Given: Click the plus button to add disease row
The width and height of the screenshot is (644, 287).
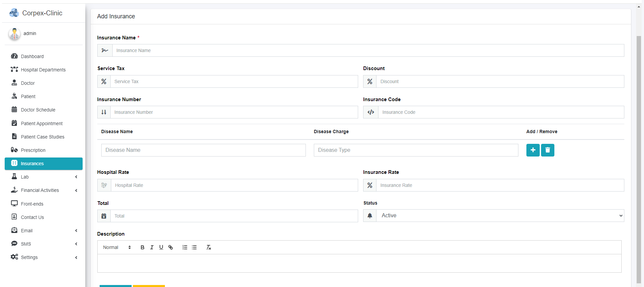Looking at the screenshot, I should (533, 150).
